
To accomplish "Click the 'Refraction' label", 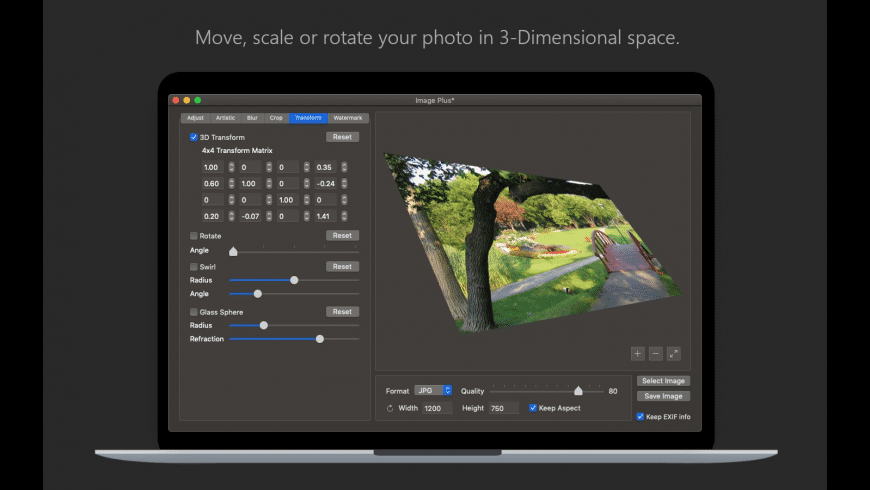I will tap(207, 339).
